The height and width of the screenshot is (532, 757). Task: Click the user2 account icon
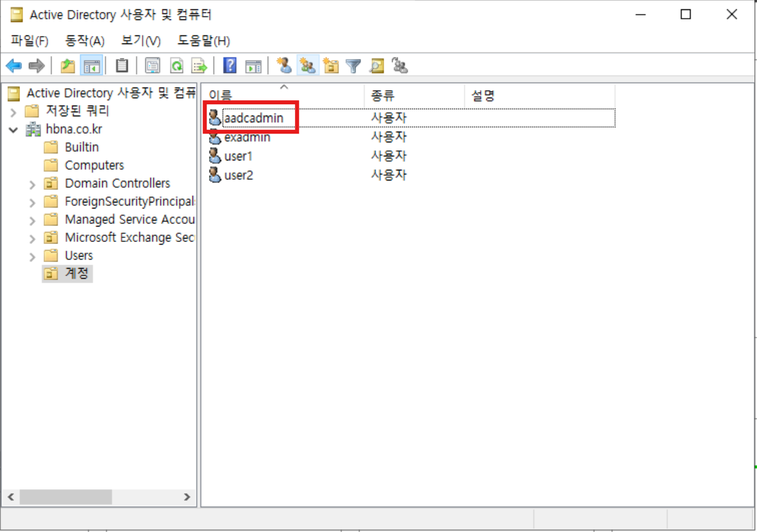coord(215,174)
